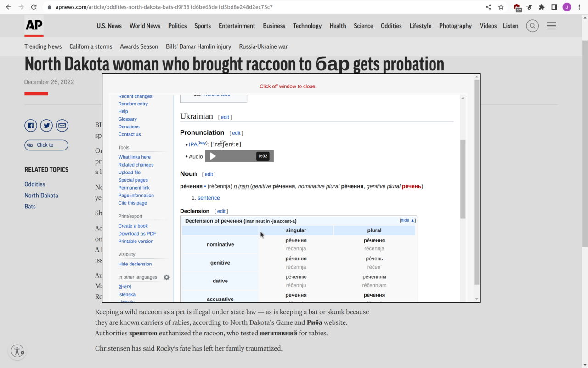This screenshot has height=368, width=588.
Task: Open Photography section
Action: coord(455,26)
